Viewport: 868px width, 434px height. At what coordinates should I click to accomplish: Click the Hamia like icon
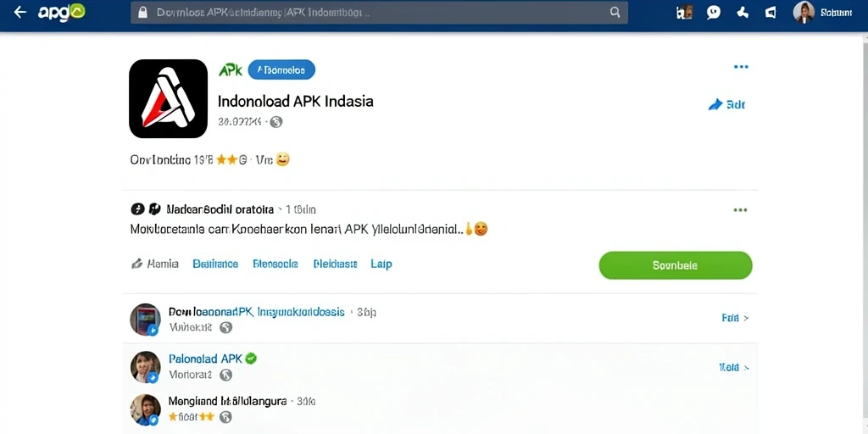[136, 264]
